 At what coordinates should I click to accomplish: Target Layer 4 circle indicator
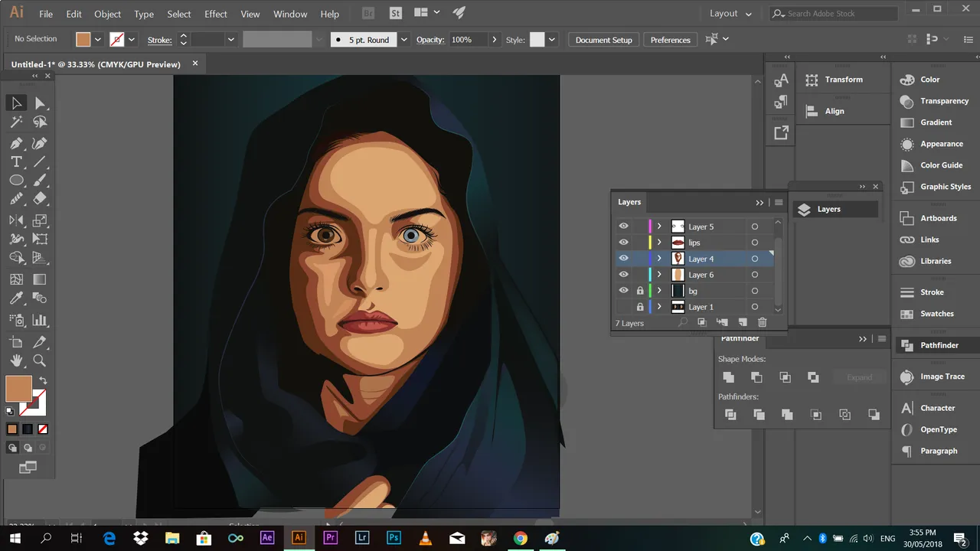point(754,259)
